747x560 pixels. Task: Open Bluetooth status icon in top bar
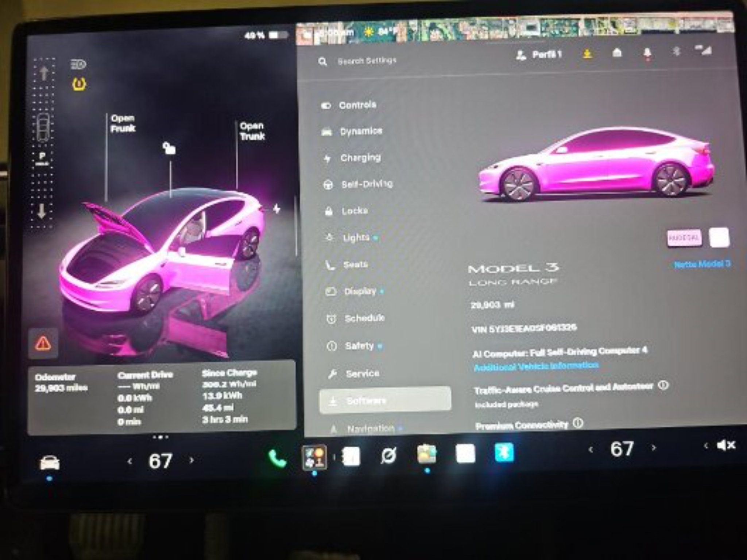(x=676, y=52)
